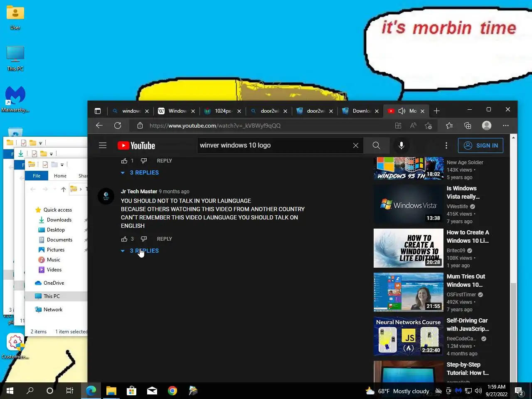Open YouTube settings three-dot menu
Viewport: 532px width, 399px height.
[446, 145]
